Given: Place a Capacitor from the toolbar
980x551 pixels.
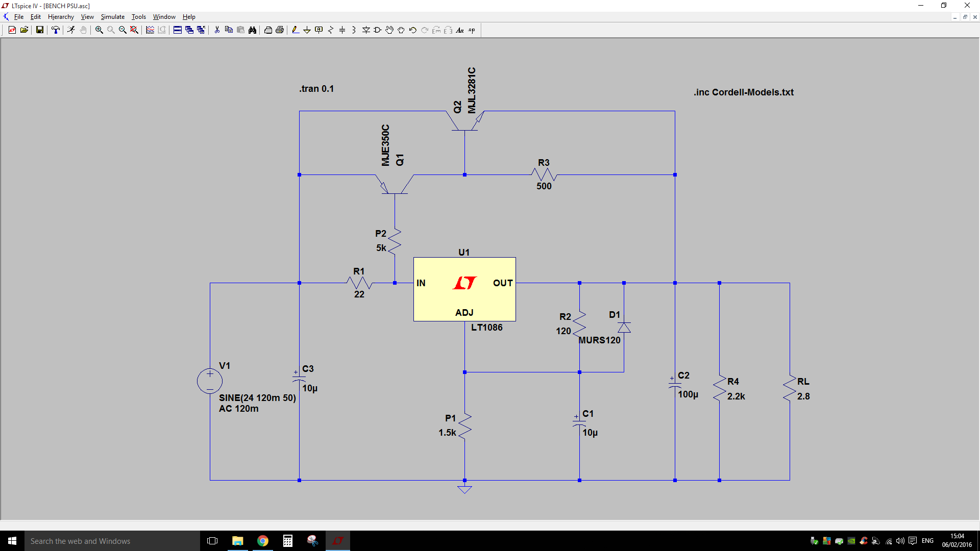Looking at the screenshot, I should 342,30.
